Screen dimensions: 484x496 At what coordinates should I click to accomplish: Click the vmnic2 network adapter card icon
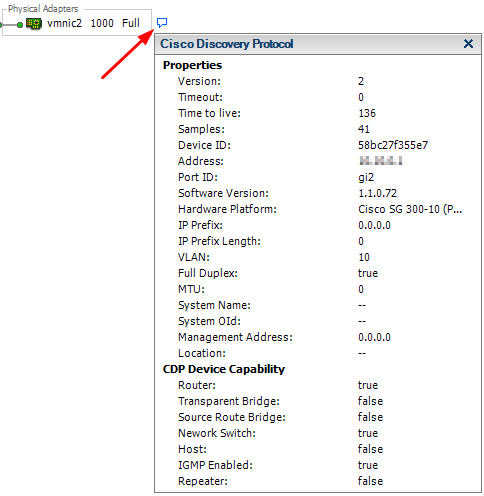click(x=34, y=24)
